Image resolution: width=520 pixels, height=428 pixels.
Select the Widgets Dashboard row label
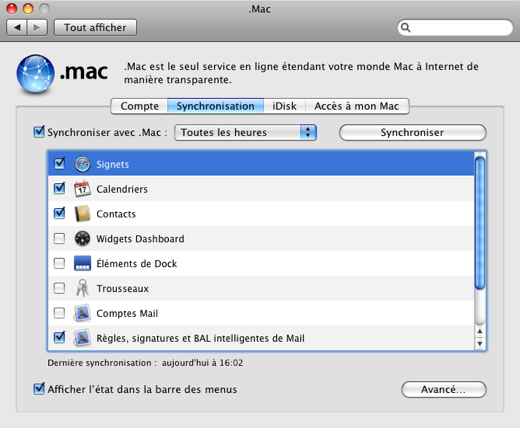click(x=140, y=239)
